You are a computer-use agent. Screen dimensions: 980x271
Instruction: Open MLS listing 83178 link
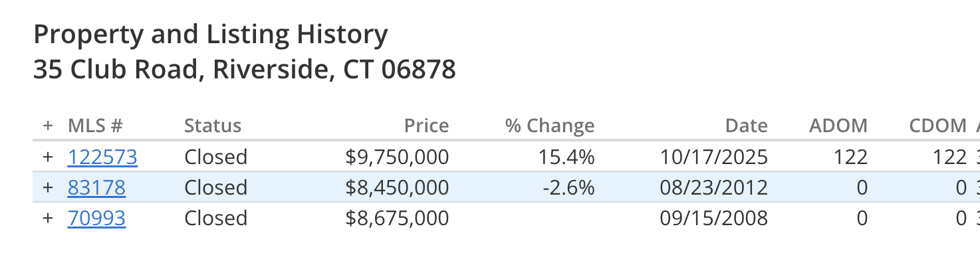click(96, 188)
